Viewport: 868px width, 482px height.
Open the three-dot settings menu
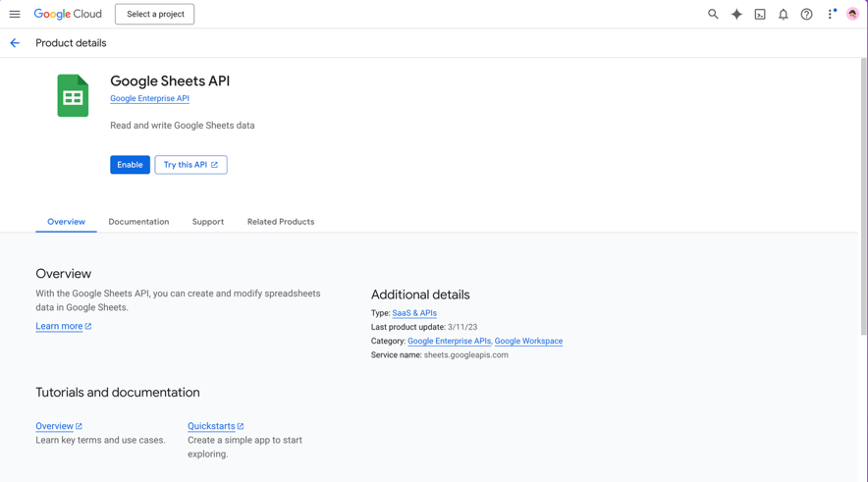coord(830,15)
